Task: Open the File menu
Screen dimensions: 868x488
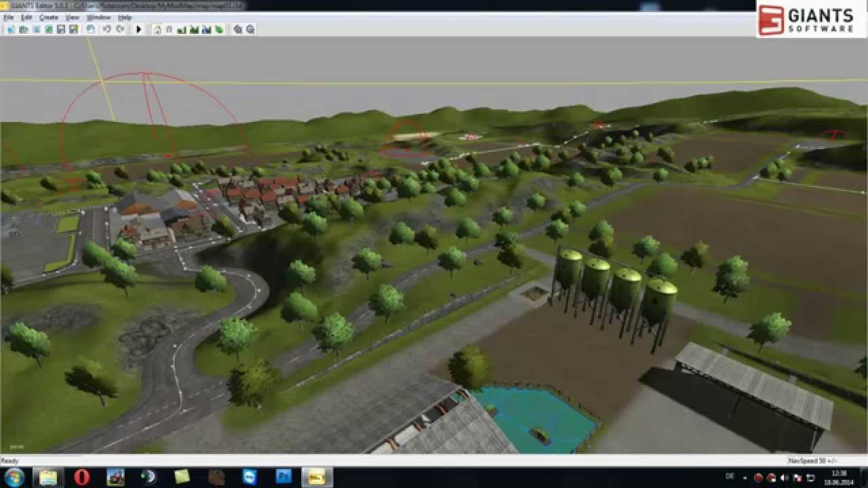Action: pos(9,17)
